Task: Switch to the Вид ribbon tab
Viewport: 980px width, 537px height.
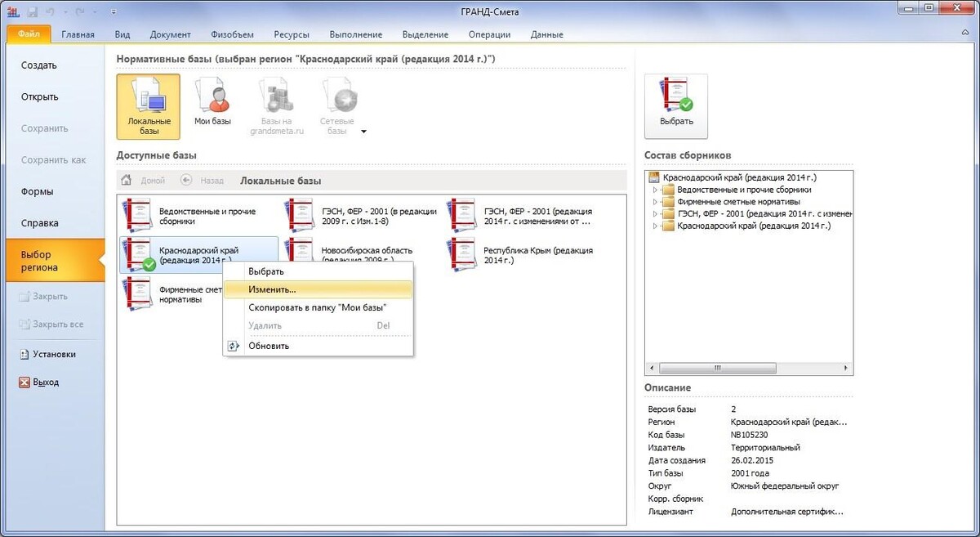Action: (122, 34)
